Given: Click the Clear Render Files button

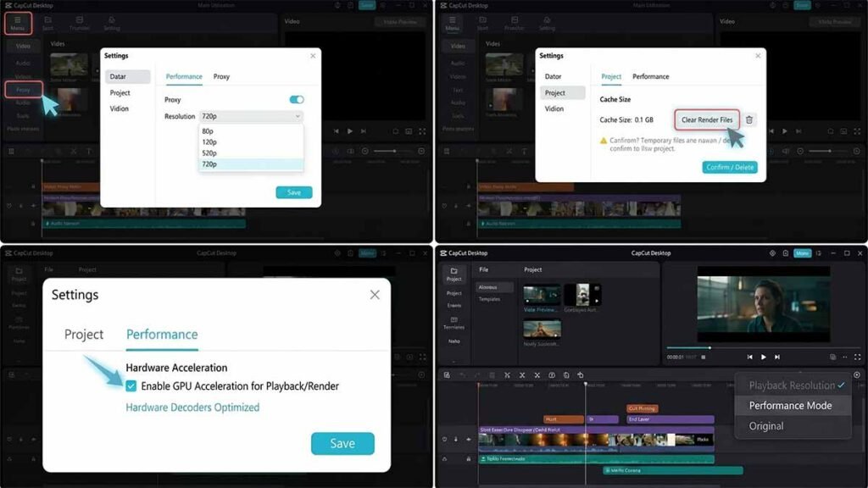Looking at the screenshot, I should coord(707,119).
